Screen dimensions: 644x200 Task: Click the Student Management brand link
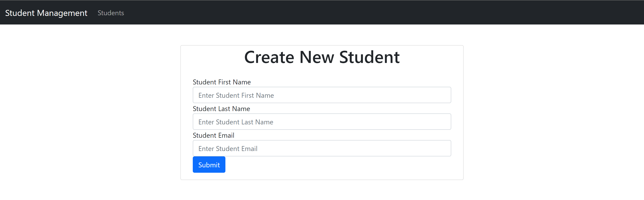pos(46,13)
